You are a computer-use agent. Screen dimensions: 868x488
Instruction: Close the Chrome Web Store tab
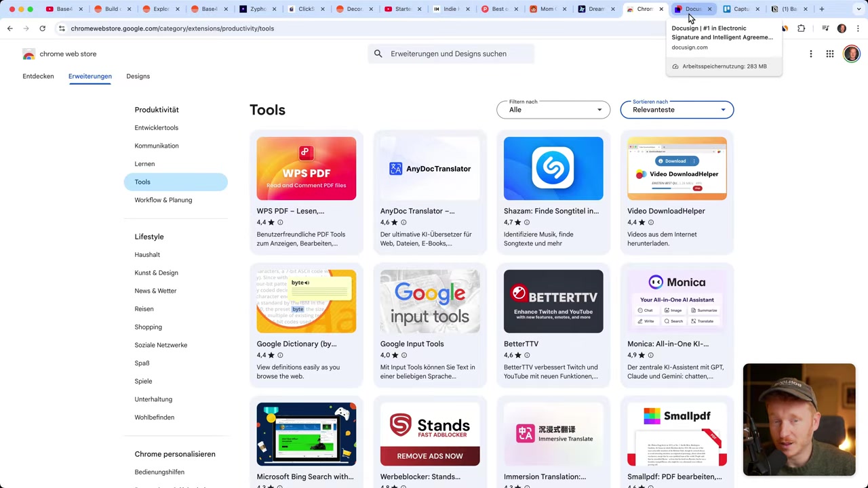[x=661, y=9]
